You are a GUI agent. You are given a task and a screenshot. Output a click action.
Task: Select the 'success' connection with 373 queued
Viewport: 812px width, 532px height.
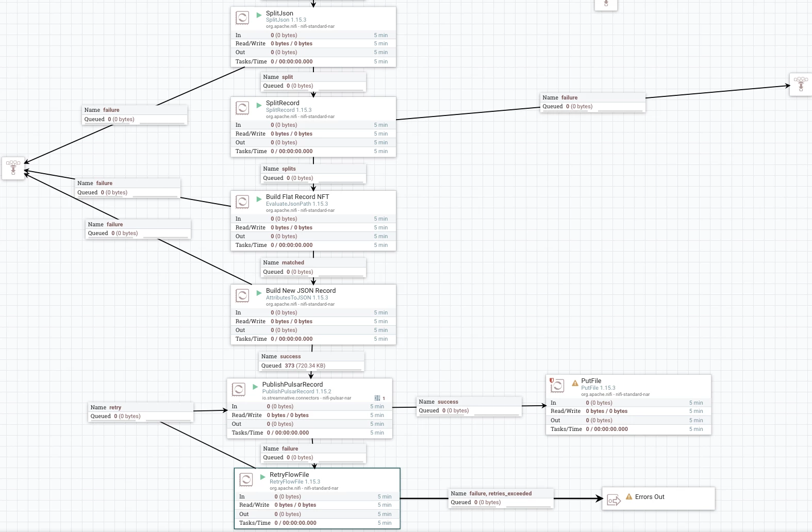coord(311,361)
